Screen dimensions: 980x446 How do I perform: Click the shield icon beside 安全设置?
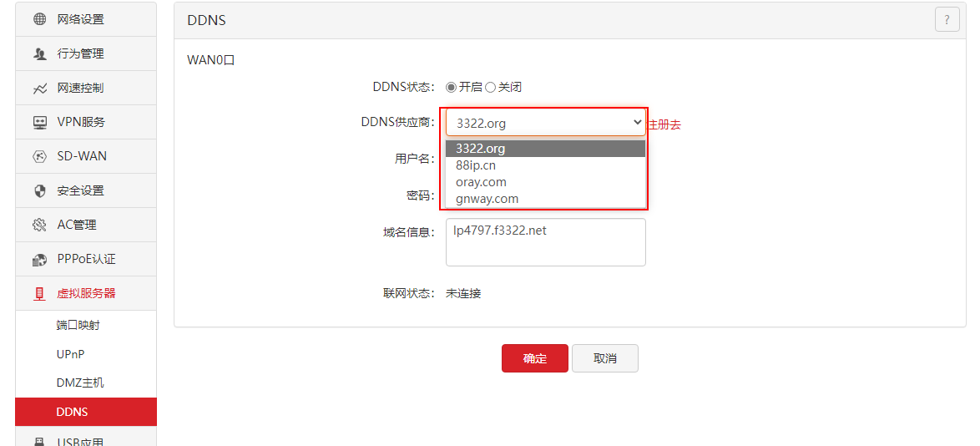pyautogui.click(x=40, y=190)
